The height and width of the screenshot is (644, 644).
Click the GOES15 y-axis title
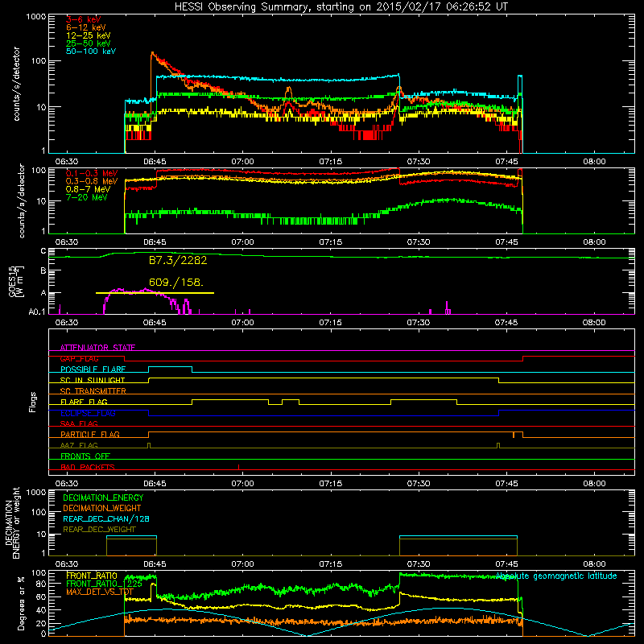point(16,282)
